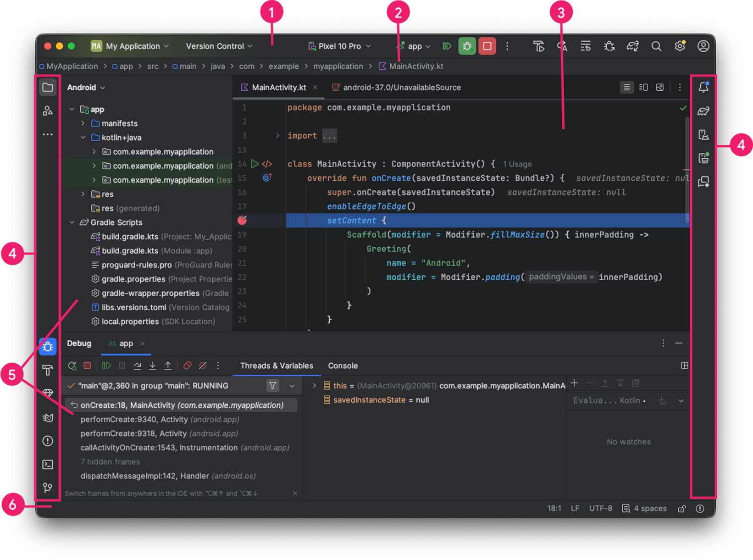Open My Application project dropdown
Image resolution: width=753 pixels, height=560 pixels.
tap(130, 46)
